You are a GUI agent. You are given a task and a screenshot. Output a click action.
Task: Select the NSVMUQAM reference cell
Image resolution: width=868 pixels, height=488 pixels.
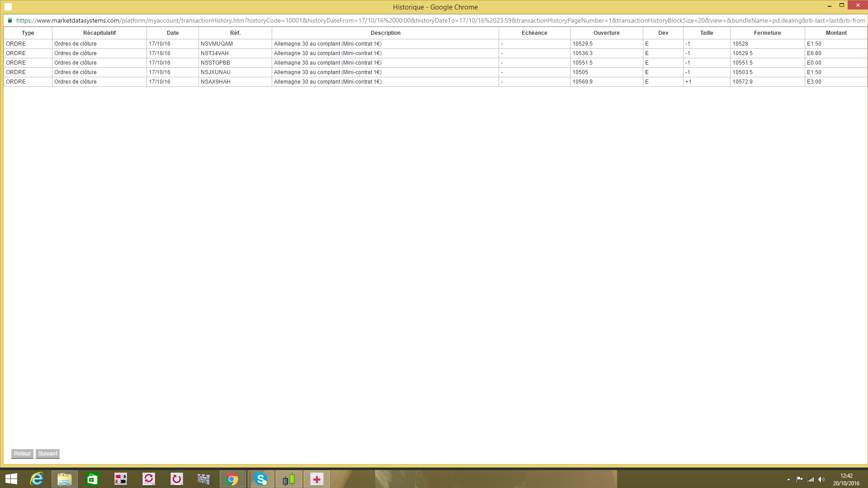217,44
